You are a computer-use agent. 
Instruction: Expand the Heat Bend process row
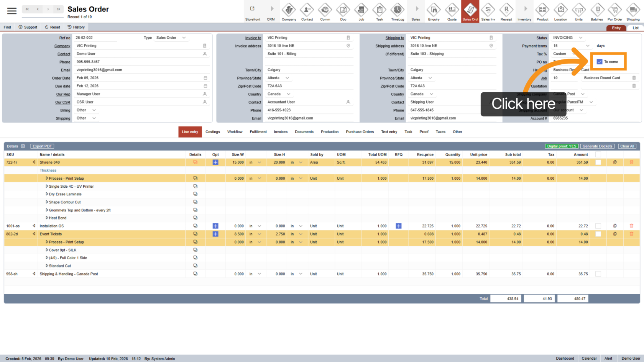click(x=47, y=218)
